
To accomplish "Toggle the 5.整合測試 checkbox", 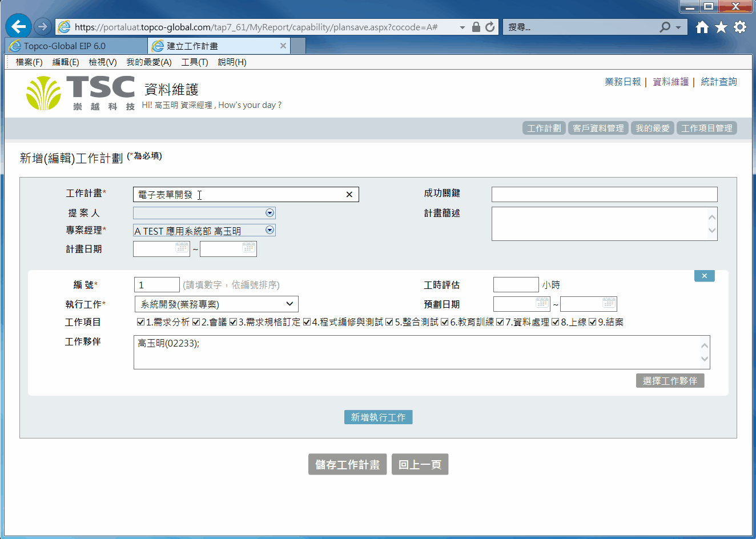I will click(x=389, y=322).
